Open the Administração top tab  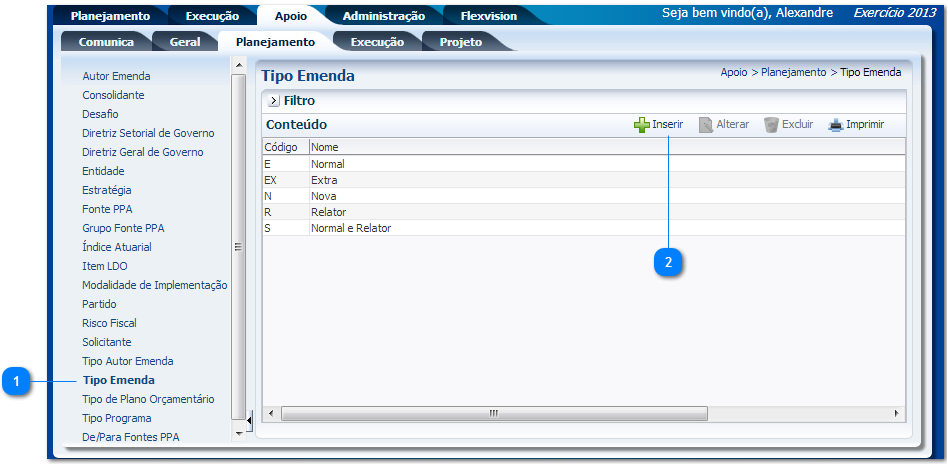[383, 16]
